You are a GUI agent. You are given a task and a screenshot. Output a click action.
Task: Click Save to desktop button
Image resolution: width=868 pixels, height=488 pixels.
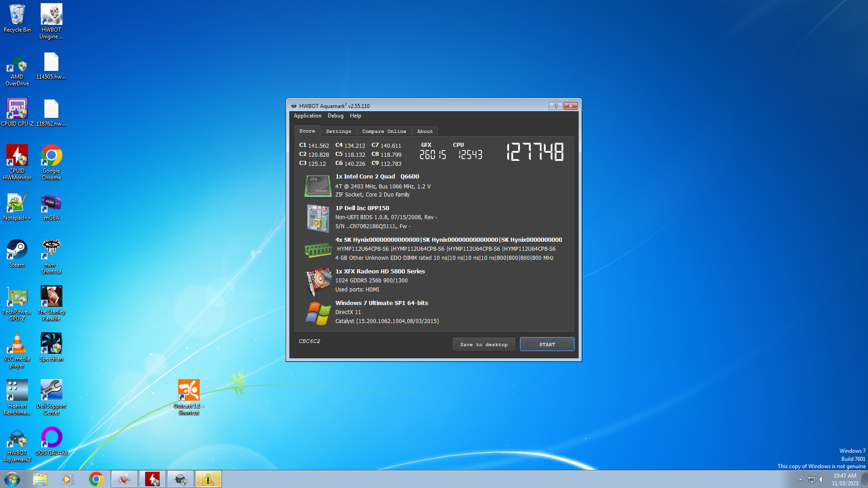tap(484, 344)
